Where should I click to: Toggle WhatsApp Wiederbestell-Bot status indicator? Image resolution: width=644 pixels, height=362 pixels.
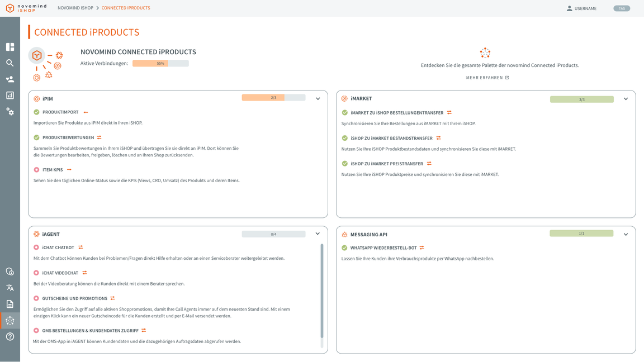(344, 247)
